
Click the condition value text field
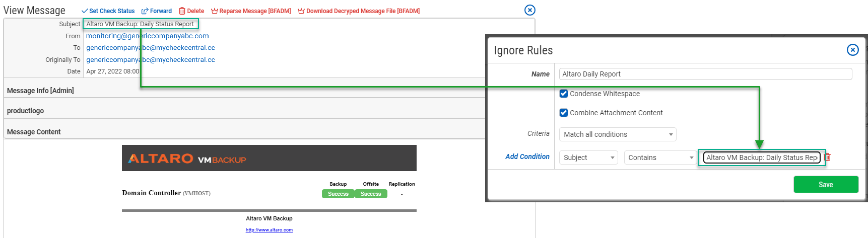point(761,157)
